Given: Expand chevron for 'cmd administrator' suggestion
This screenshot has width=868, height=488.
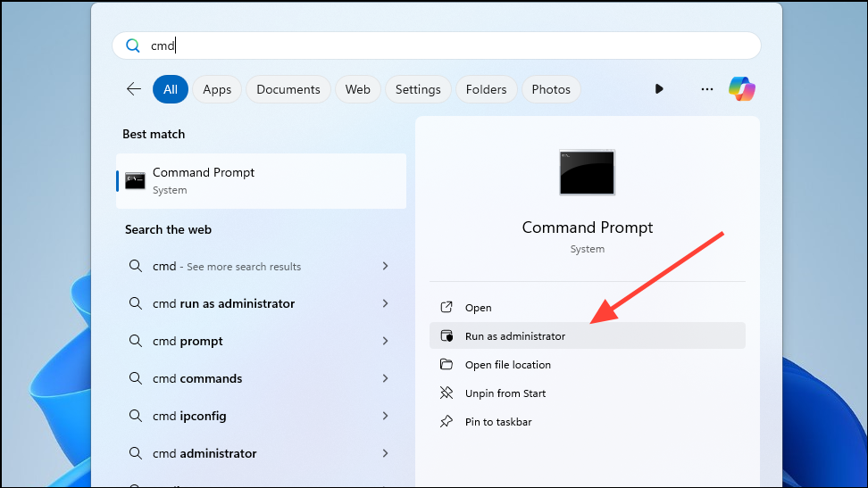Looking at the screenshot, I should click(385, 453).
